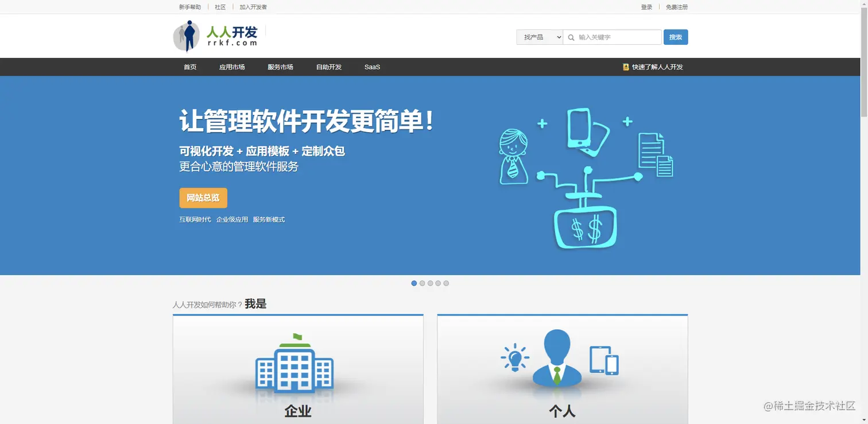The width and height of the screenshot is (868, 424).
Task: Click subtitle 可视化开发 + 应用模板 + 定制众包
Action: coord(262,151)
